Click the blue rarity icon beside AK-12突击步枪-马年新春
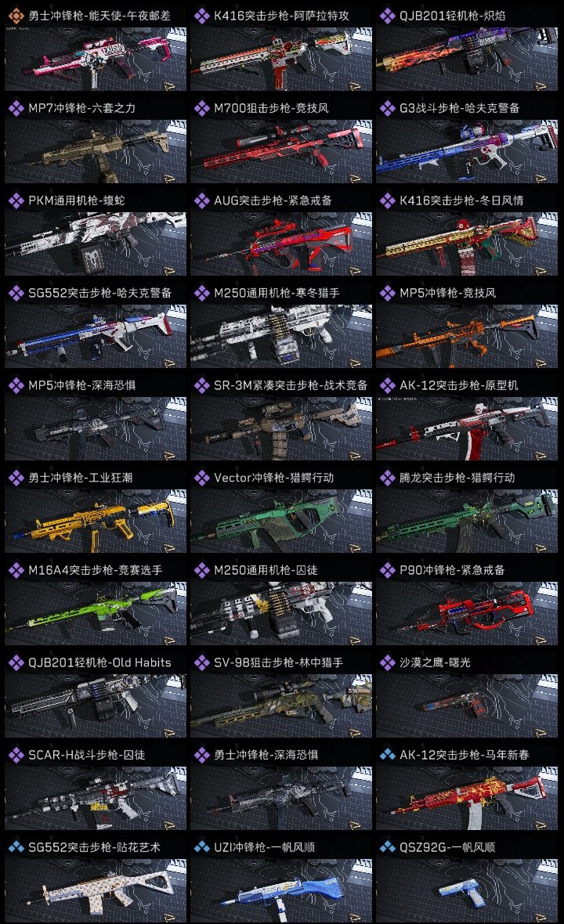Image resolution: width=564 pixels, height=924 pixels. pyautogui.click(x=387, y=755)
